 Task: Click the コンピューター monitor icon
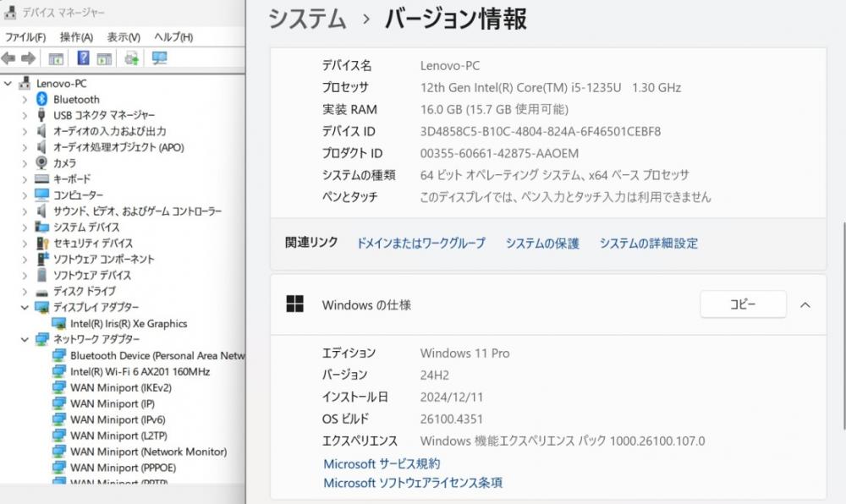click(41, 194)
